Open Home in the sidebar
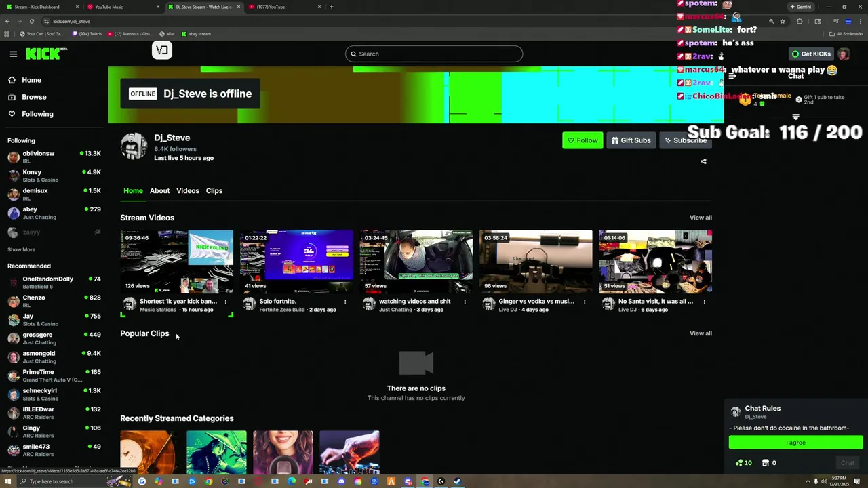The width and height of the screenshot is (868, 488). [x=31, y=80]
